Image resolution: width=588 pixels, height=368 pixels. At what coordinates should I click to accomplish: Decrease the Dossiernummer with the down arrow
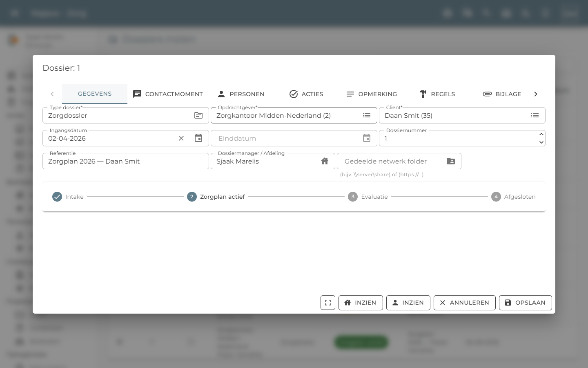(541, 142)
